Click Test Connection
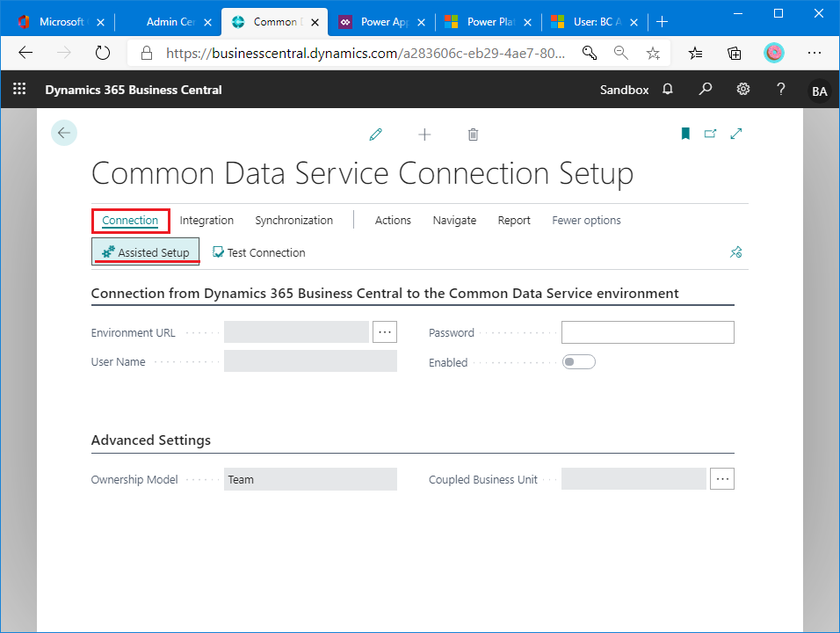Viewport: 840px width, 633px height. click(259, 252)
